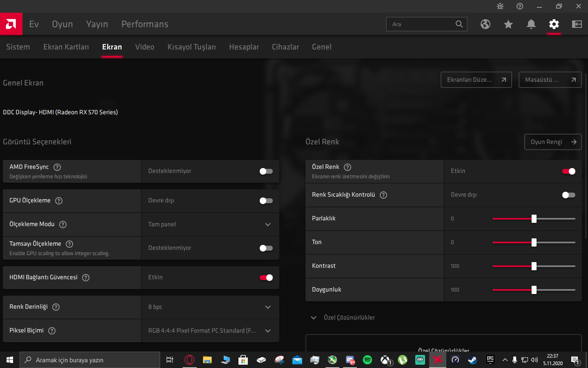Open Microsoft Store from taskbar

243,360
